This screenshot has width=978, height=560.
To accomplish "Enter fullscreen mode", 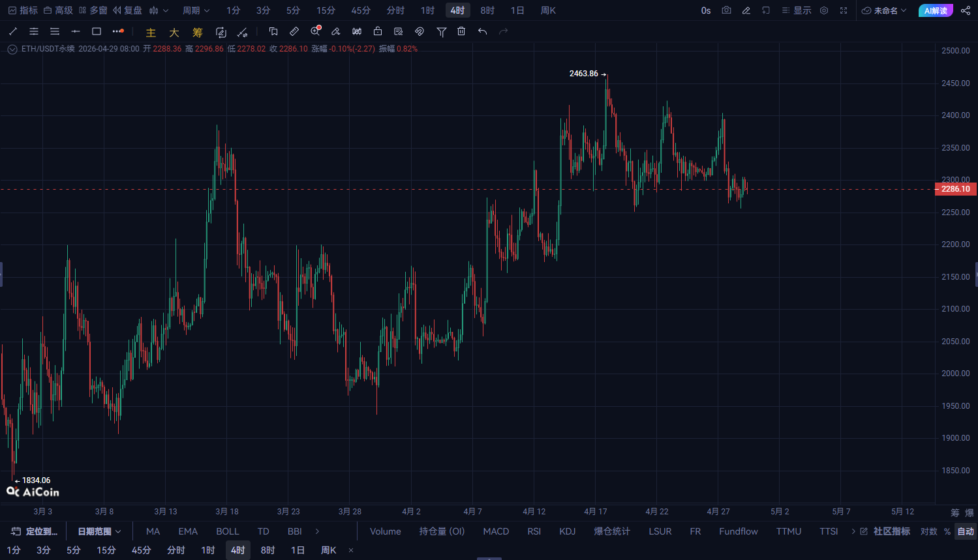I will click(844, 10).
